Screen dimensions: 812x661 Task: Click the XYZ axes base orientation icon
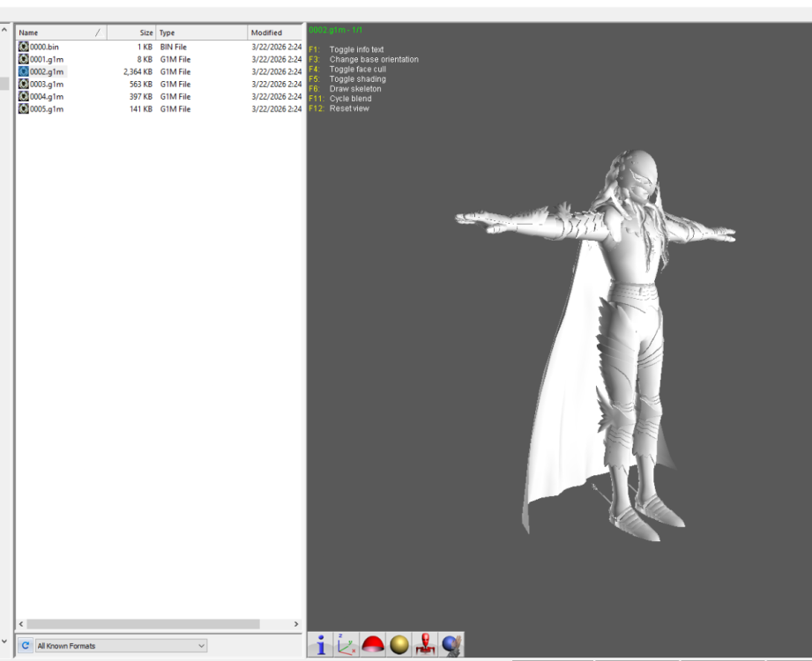[x=346, y=644]
